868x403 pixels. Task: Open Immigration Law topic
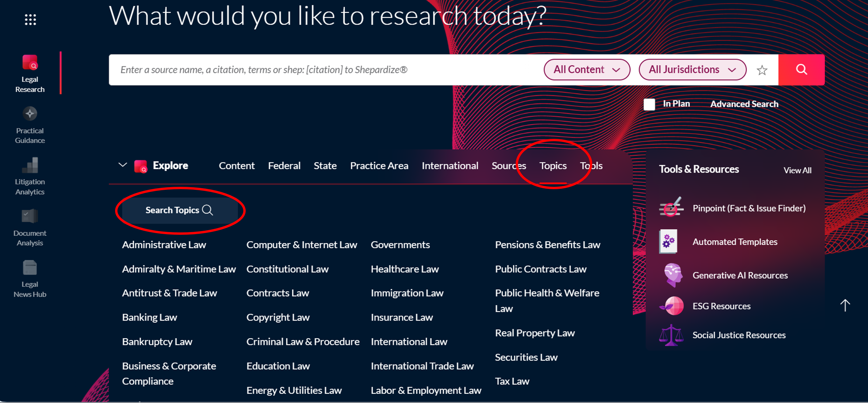[407, 293]
